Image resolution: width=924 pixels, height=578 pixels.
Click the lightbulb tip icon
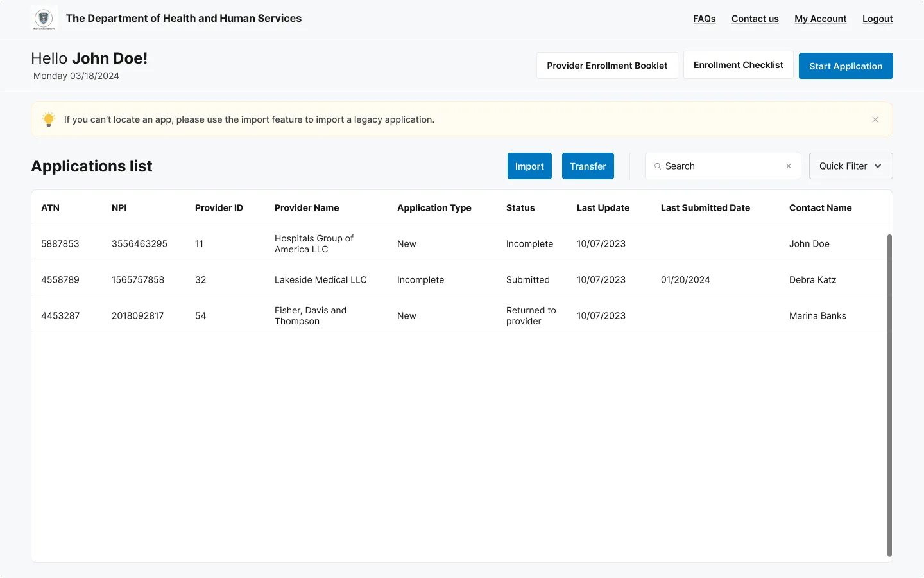pos(49,119)
